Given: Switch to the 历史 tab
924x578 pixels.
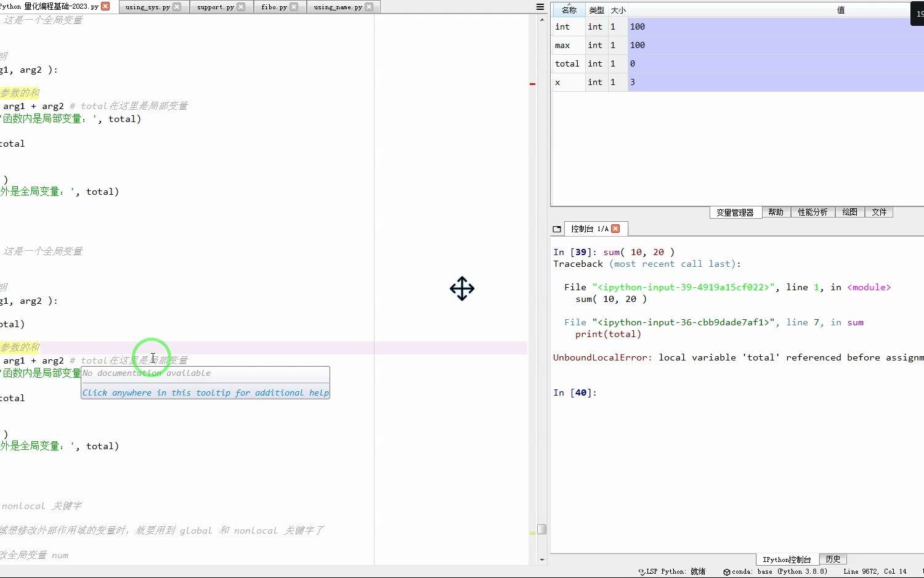Looking at the screenshot, I should [833, 559].
